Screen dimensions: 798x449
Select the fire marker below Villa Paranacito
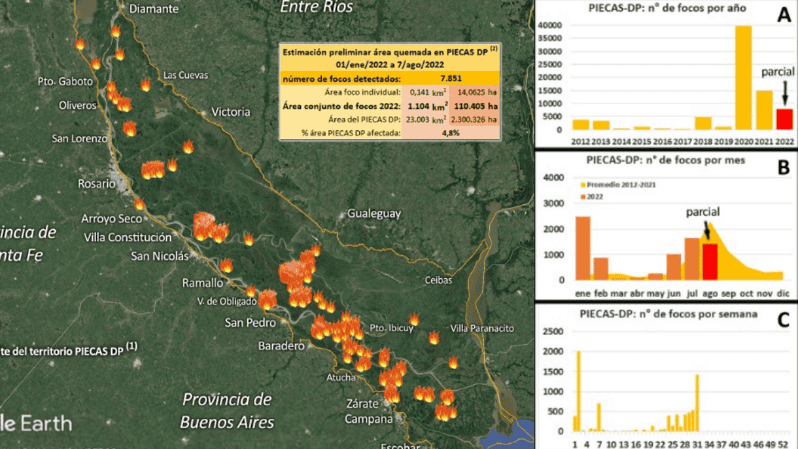tap(454, 363)
